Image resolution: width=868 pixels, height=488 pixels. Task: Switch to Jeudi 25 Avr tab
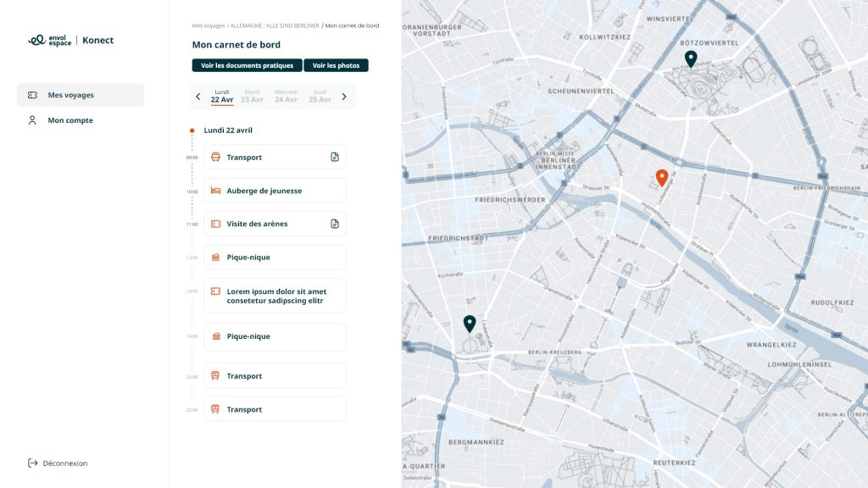coord(320,96)
